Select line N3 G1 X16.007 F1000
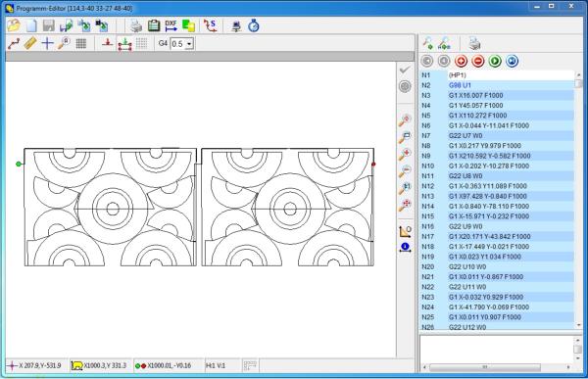Viewport: 588px width, 379px height. pyautogui.click(x=497, y=95)
